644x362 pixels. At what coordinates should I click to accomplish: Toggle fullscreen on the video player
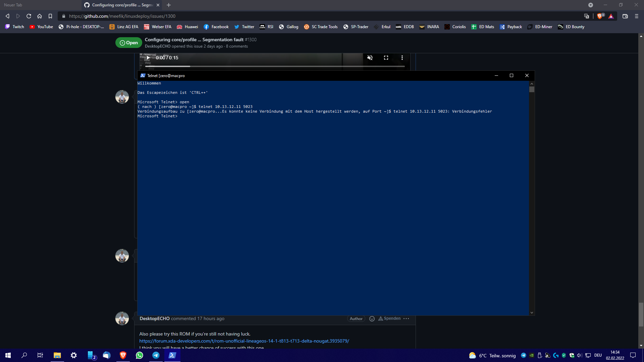click(386, 58)
